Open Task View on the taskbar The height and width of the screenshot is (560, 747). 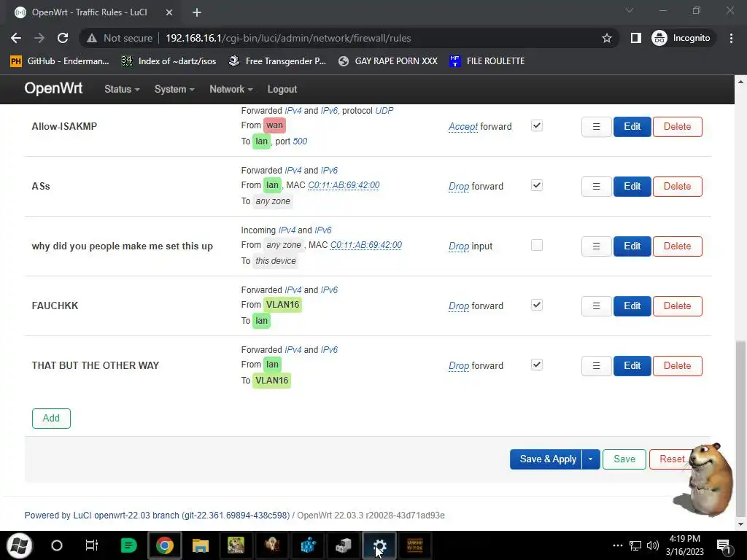point(91,545)
